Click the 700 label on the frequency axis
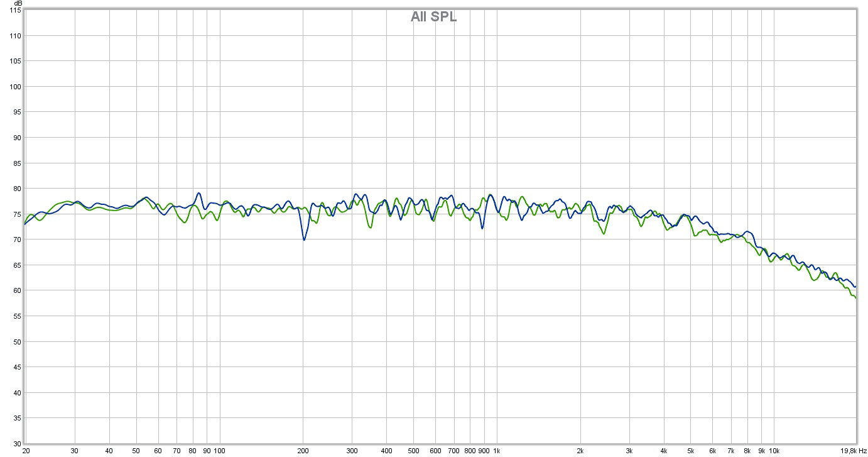The height and width of the screenshot is (457, 868). (454, 451)
